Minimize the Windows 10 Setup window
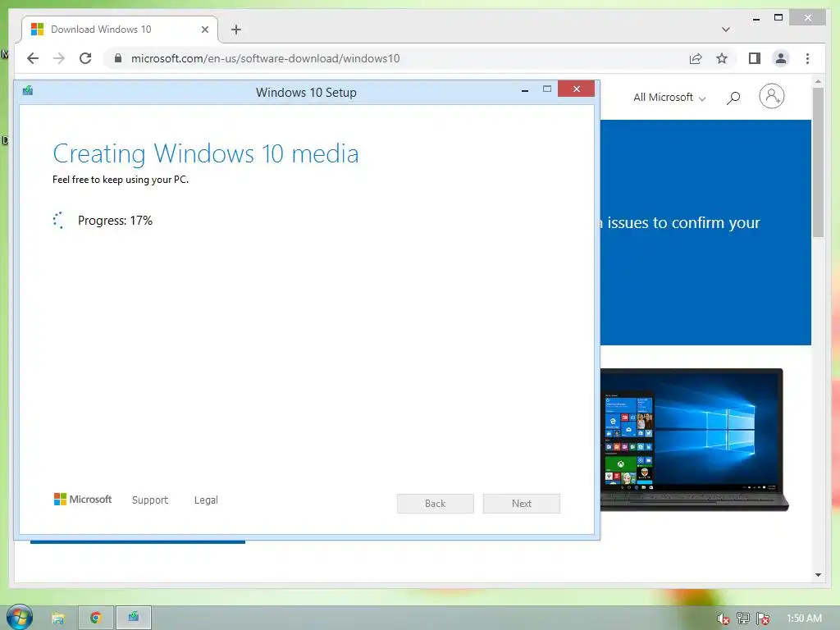 (x=525, y=91)
